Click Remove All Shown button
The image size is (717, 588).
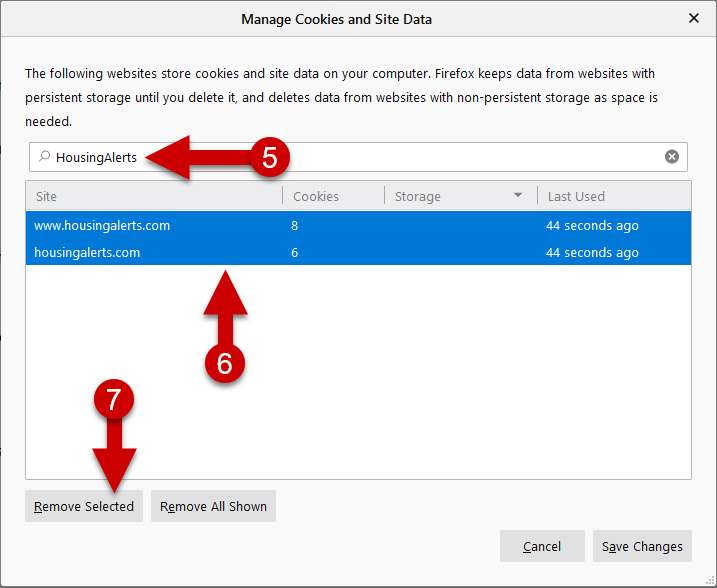(x=213, y=506)
